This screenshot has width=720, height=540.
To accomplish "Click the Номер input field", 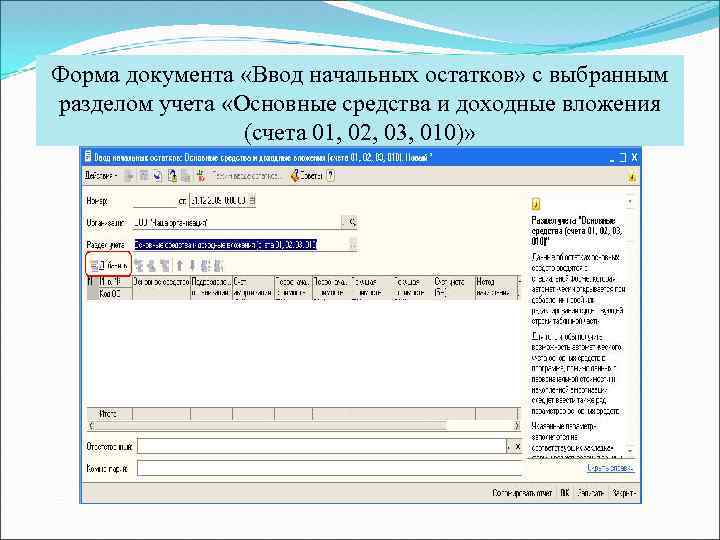I will click(155, 201).
